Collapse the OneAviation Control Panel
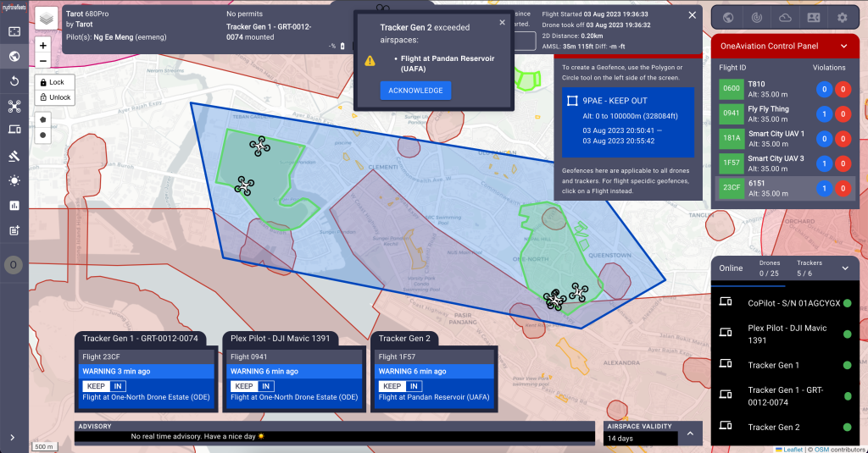 point(843,46)
